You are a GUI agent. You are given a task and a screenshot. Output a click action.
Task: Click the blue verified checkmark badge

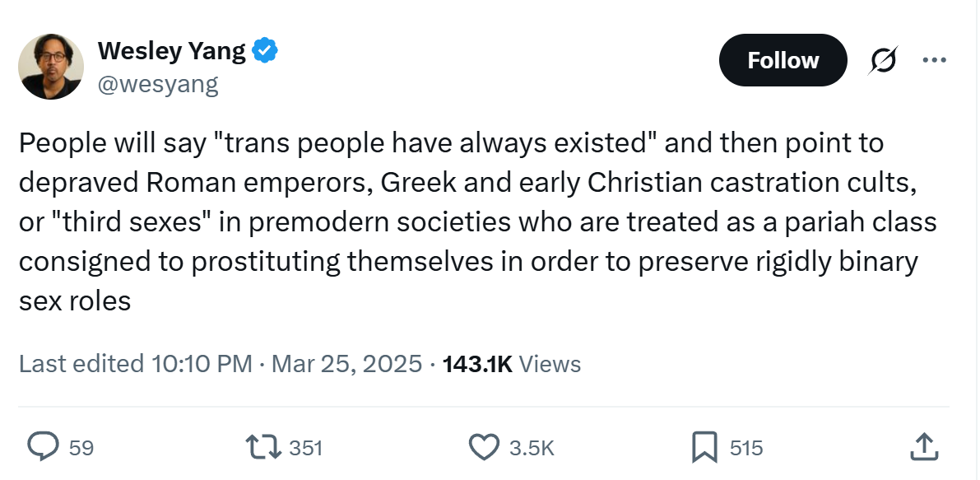point(265,50)
